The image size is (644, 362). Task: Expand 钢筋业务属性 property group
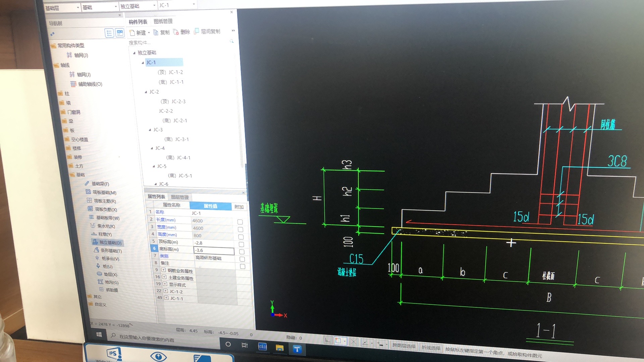pos(163,270)
